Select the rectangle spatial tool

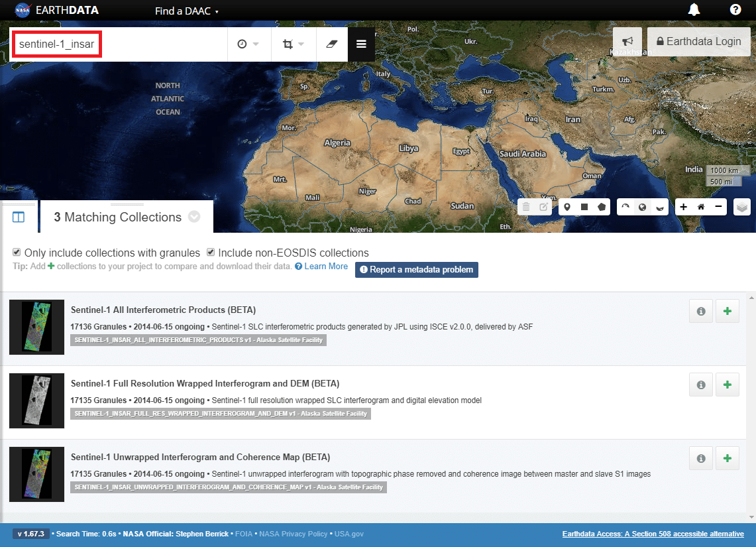click(584, 207)
